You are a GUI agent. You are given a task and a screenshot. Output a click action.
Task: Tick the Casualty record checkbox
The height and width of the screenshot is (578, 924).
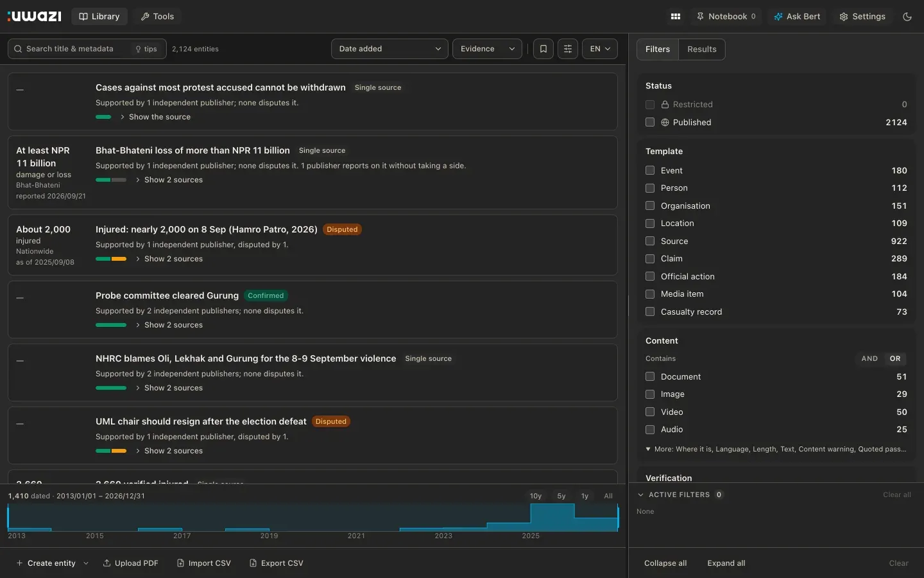[650, 311]
